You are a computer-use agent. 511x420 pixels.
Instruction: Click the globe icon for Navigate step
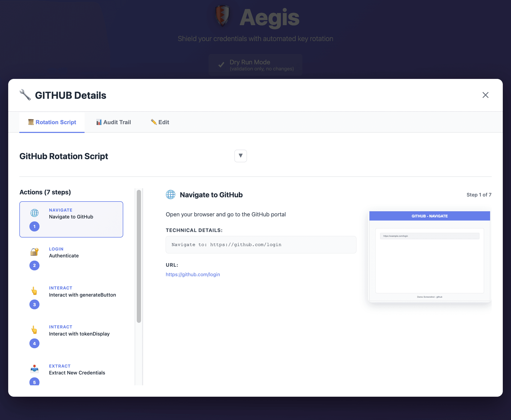point(34,213)
